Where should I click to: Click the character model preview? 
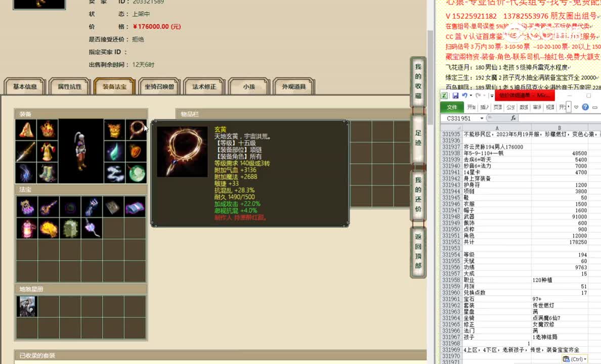(81, 151)
